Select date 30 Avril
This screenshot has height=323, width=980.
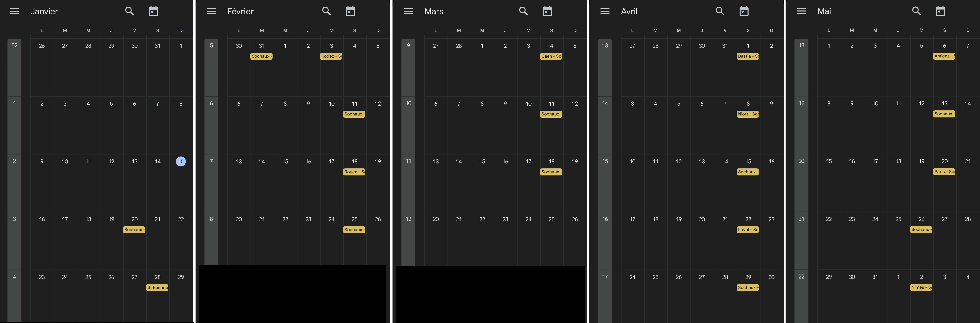click(x=771, y=277)
